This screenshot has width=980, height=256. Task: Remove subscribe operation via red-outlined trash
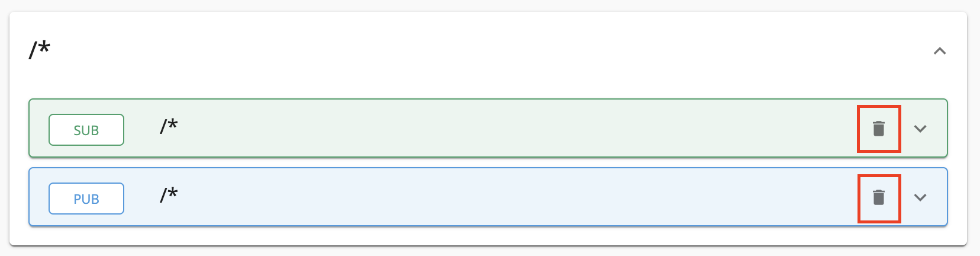[879, 129]
